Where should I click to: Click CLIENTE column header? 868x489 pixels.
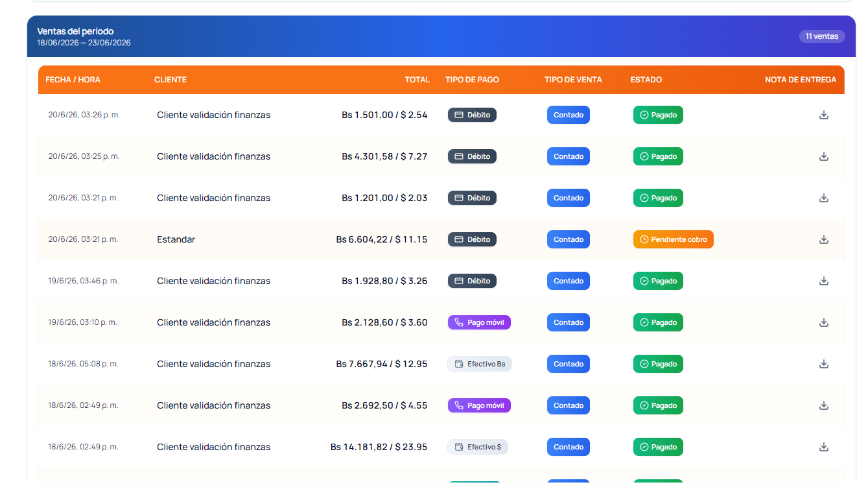(170, 80)
